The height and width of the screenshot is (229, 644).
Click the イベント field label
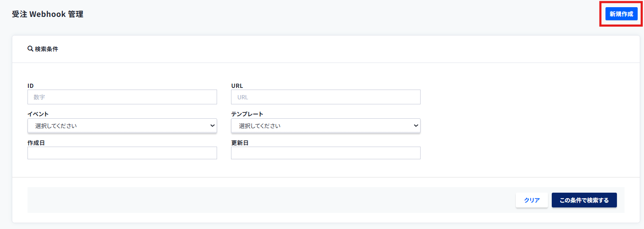click(38, 114)
